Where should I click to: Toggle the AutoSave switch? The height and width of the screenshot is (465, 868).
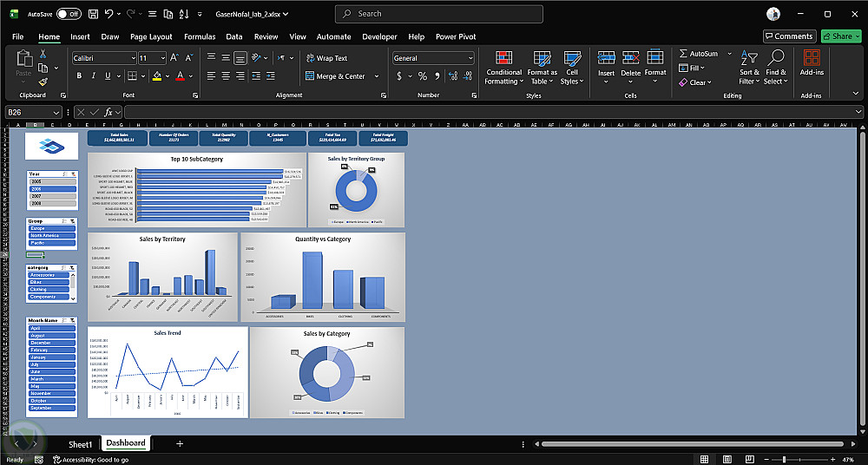tap(69, 14)
